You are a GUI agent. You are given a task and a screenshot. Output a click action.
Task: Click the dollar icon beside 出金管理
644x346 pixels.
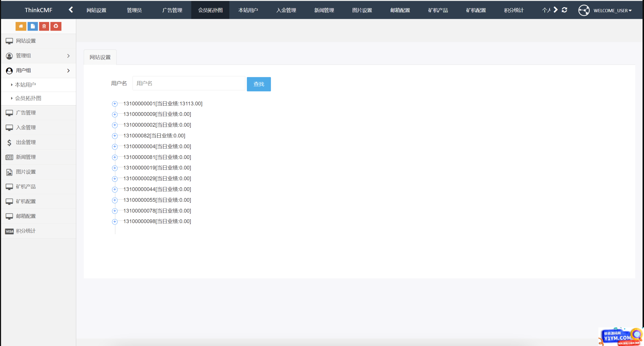click(9, 142)
